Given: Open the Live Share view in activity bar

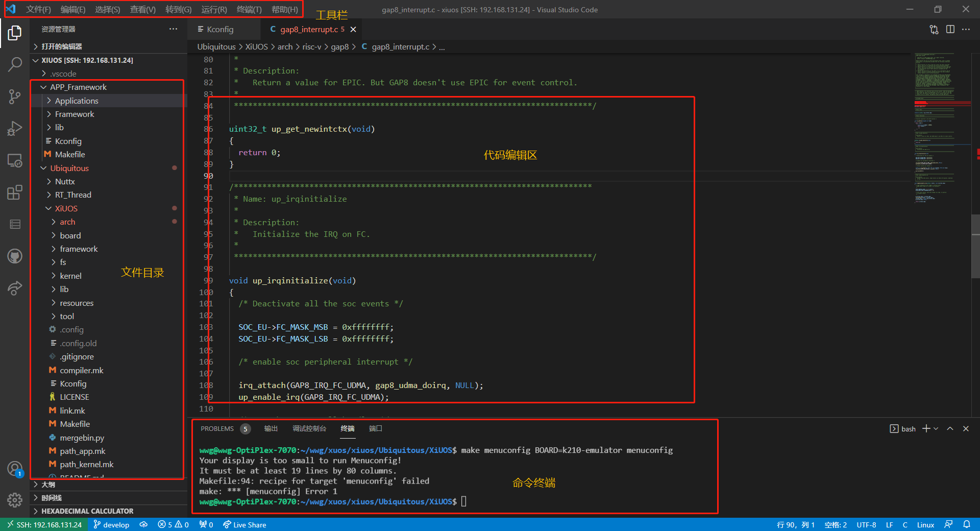Looking at the screenshot, I should (x=15, y=288).
